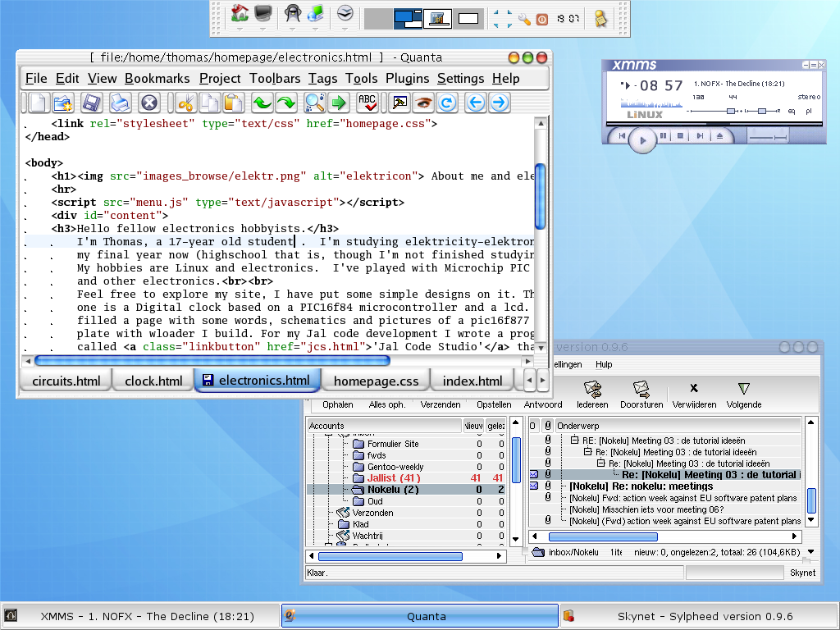Open the arrow menu under the penguin icon
Image resolution: width=840 pixels, height=630 pixels.
[x=293, y=29]
